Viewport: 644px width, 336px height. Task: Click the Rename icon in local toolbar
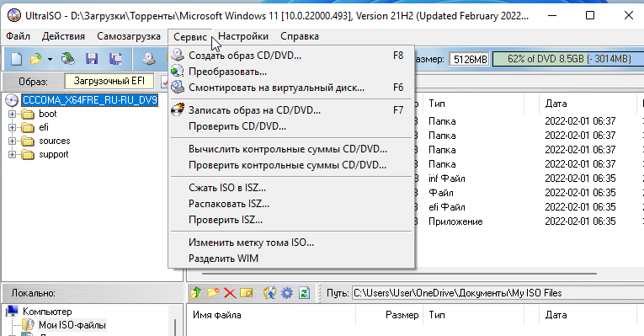[x=247, y=293]
